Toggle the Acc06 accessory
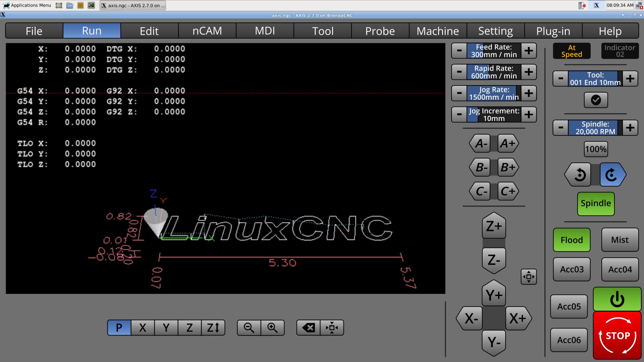 [569, 340]
